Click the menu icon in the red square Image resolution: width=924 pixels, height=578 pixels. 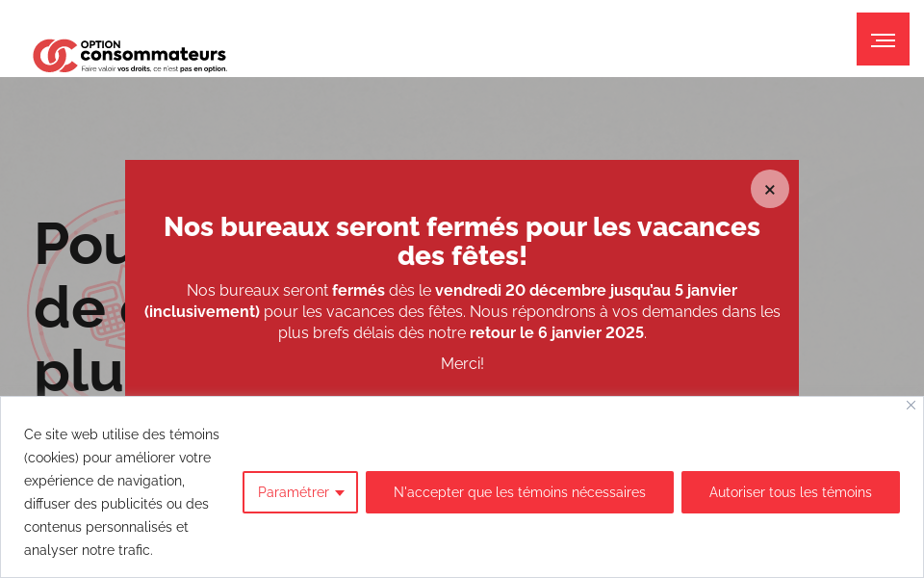point(883,39)
